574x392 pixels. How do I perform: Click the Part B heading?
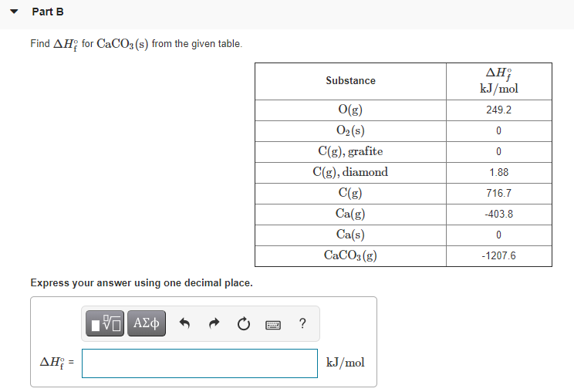click(48, 12)
